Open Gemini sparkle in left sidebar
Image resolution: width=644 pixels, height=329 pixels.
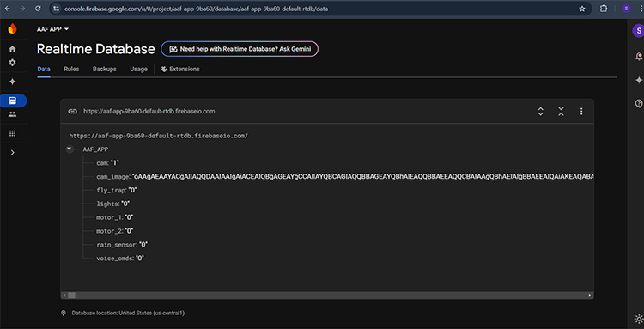pyautogui.click(x=12, y=82)
